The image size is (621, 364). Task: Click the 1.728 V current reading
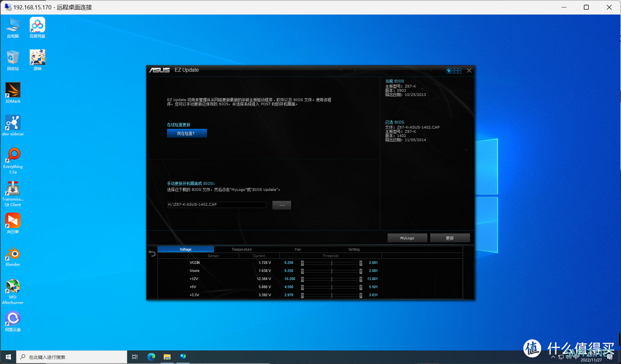[265, 263]
